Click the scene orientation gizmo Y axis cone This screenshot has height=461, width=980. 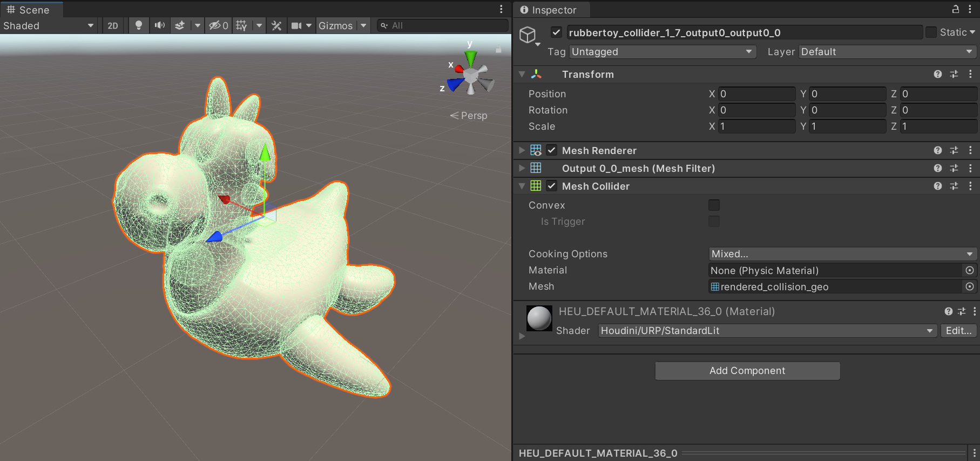(471, 58)
